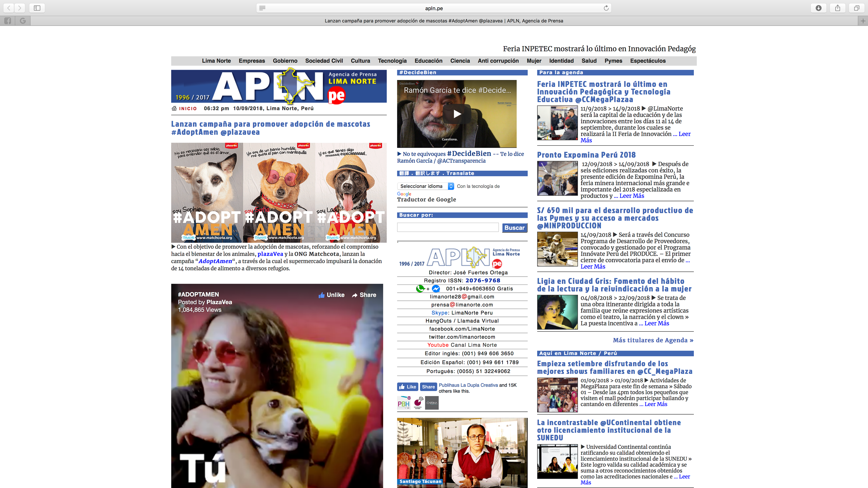Open the #DecideBien link below the video
868x488 pixels.
point(469,154)
